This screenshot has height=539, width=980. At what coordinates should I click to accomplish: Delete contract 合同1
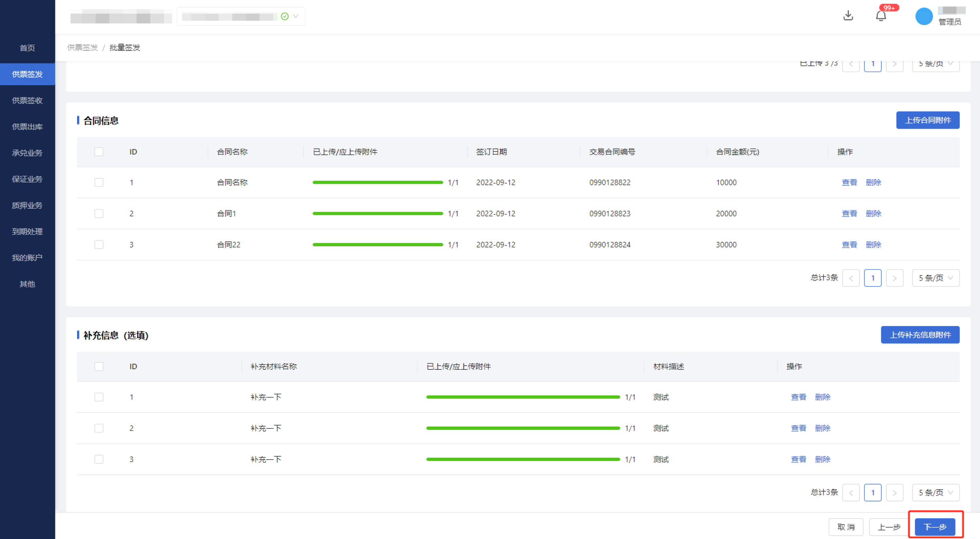873,214
